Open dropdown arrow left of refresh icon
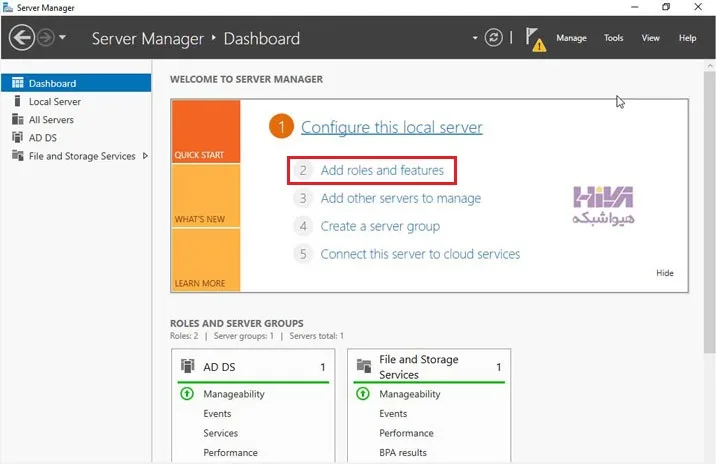The height and width of the screenshot is (464, 716). pyautogui.click(x=475, y=38)
